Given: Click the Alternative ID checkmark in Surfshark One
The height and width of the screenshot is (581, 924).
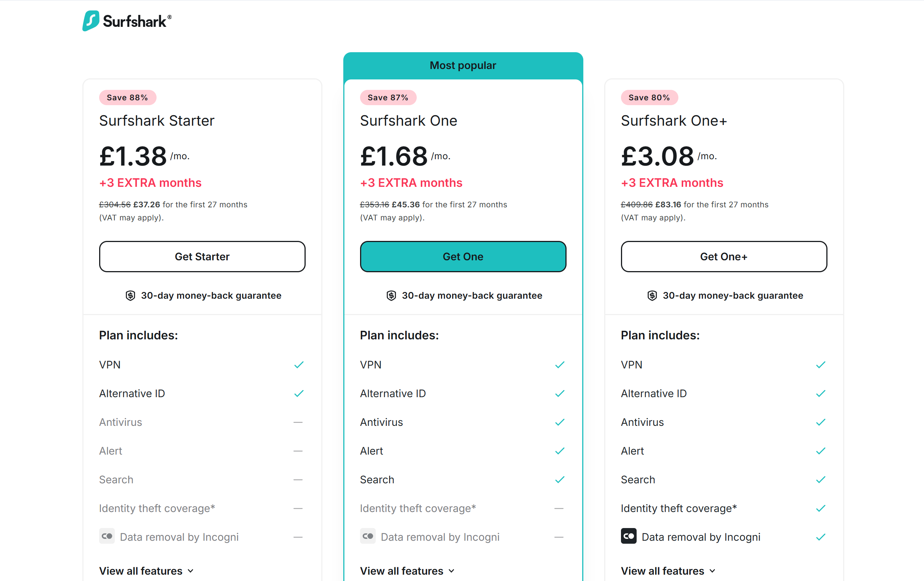Looking at the screenshot, I should tap(560, 393).
